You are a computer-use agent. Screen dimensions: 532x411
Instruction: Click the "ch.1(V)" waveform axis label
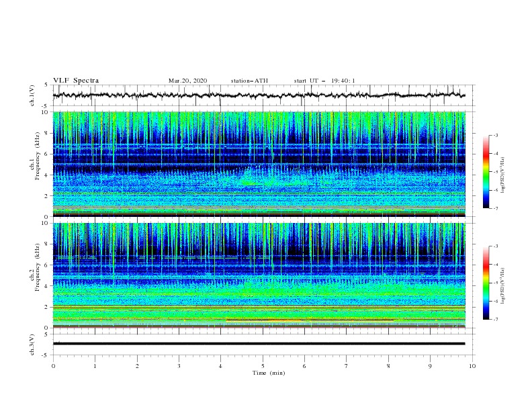(32, 95)
